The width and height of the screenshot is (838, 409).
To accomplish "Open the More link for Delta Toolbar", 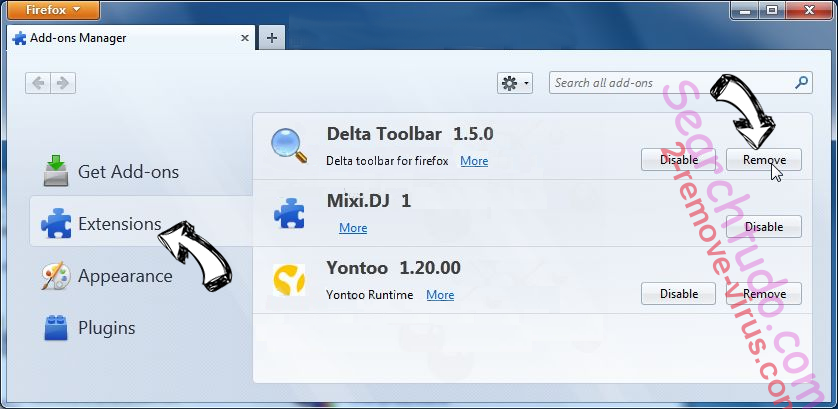I will click(474, 161).
